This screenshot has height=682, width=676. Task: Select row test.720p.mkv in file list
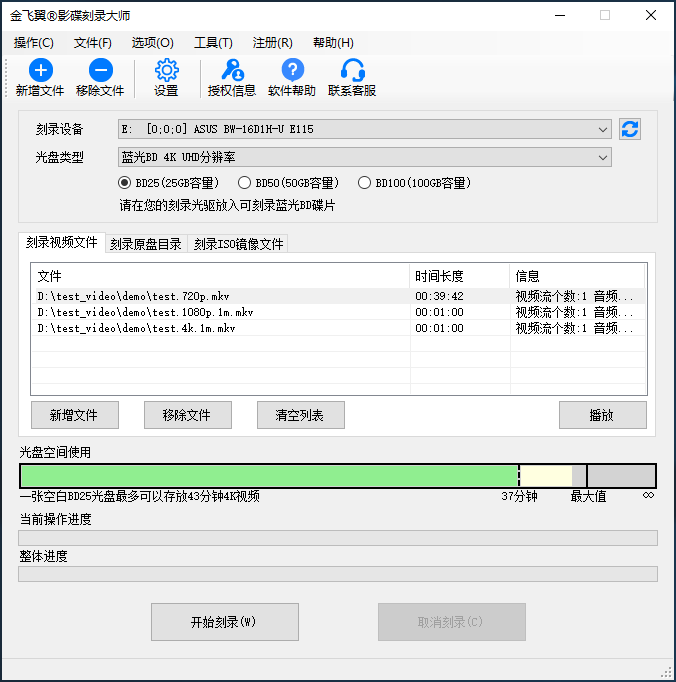(x=338, y=296)
